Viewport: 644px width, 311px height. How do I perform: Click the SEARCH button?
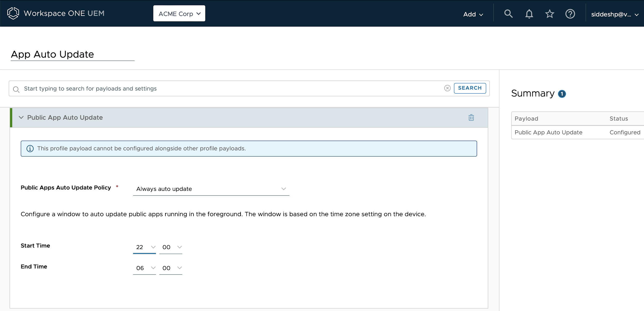(x=470, y=88)
